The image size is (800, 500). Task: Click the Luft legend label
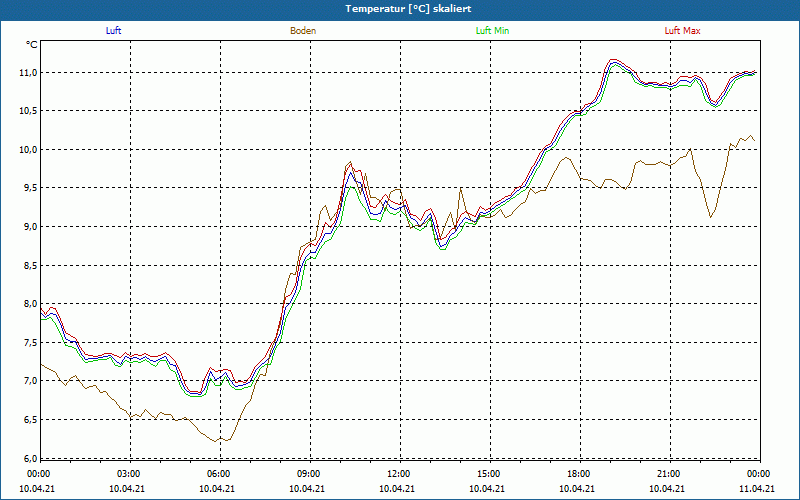coord(113,31)
